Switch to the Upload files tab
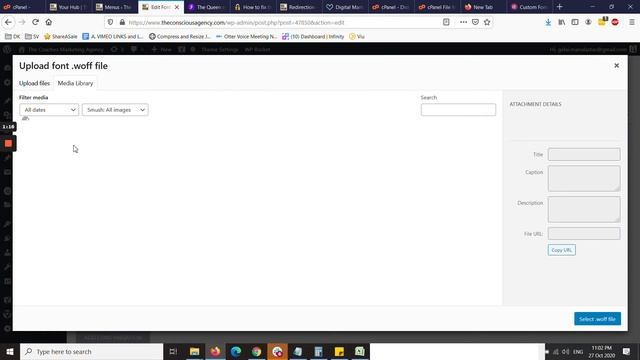Screen dimensions: 640x360 34,83
